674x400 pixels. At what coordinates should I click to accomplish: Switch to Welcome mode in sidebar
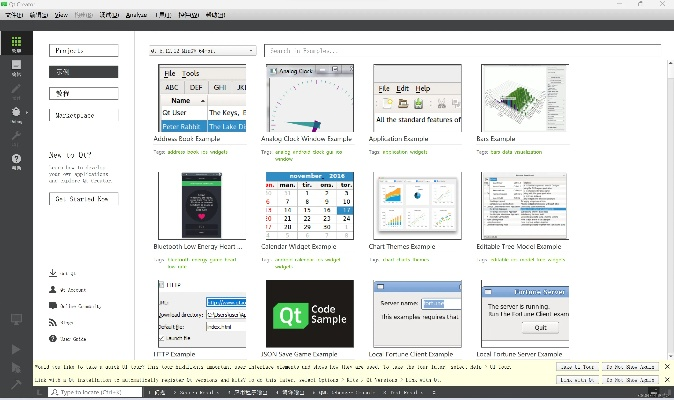tap(16, 45)
